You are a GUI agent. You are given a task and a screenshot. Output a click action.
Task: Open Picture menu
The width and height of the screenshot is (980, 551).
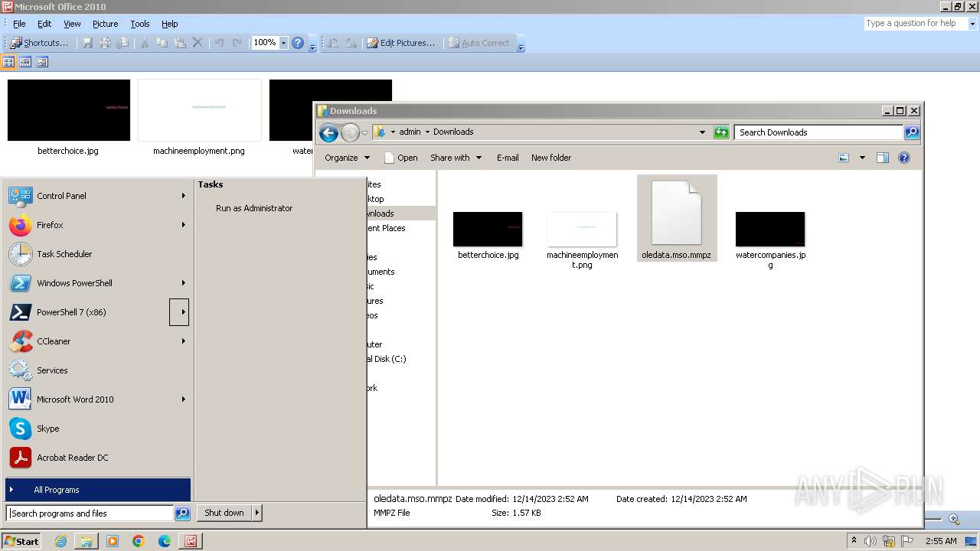[106, 24]
